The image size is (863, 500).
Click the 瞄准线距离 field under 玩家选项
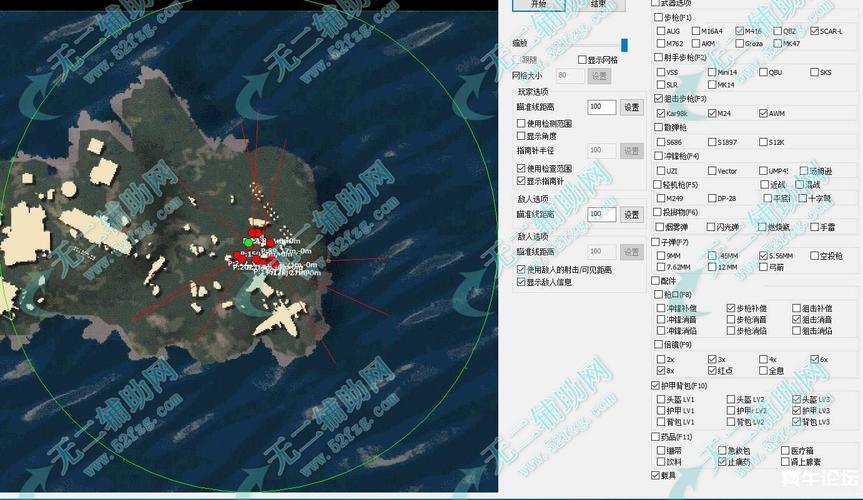602,107
